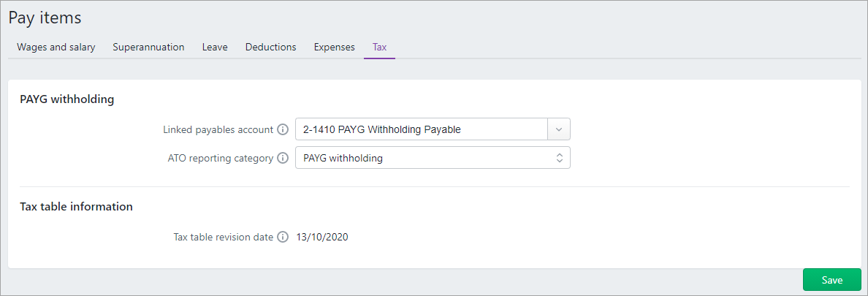Select the Tax tab
Image resolution: width=868 pixels, height=296 pixels.
[379, 47]
